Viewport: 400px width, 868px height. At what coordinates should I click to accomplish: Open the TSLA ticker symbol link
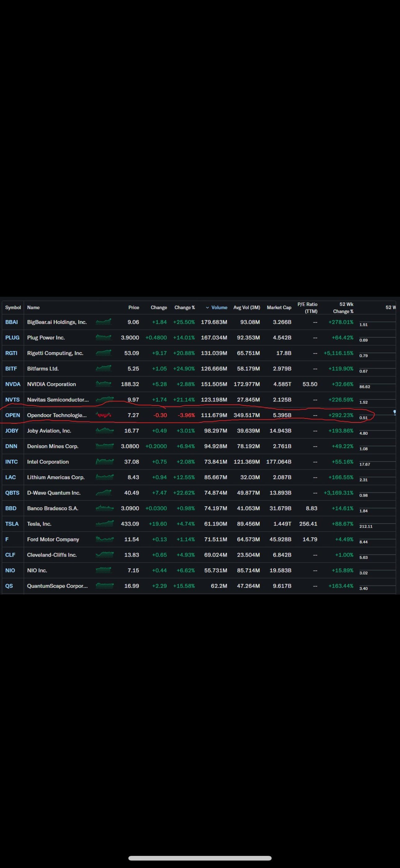(12, 524)
